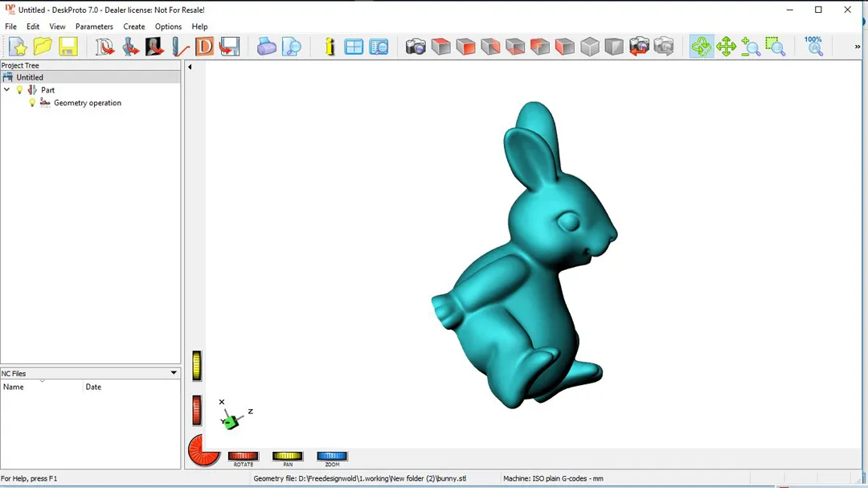Click the yellow Information icon
The height and width of the screenshot is (488, 868).
(330, 47)
